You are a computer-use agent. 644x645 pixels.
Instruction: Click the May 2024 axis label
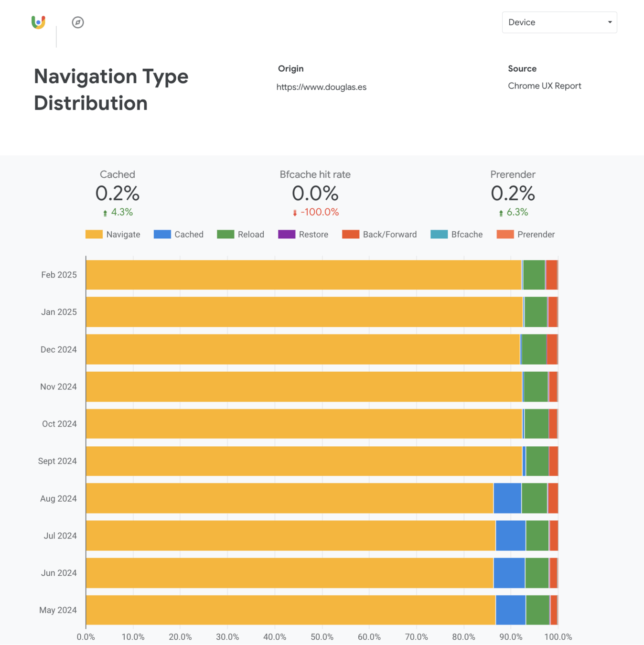click(x=58, y=610)
